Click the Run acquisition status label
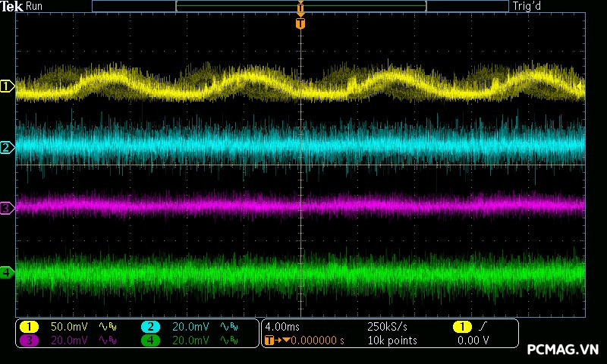 click(35, 6)
